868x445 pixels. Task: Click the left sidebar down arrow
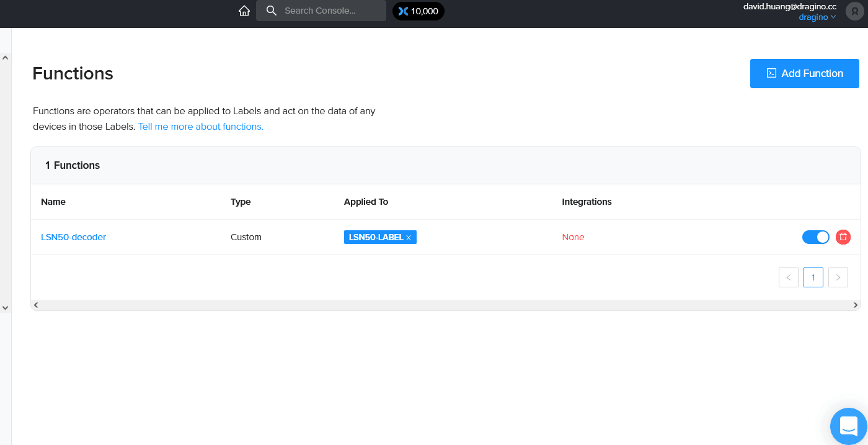[6, 307]
